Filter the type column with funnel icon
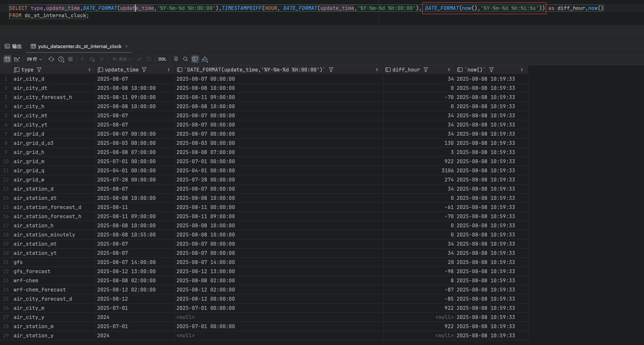This screenshot has width=644, height=345. tap(39, 70)
